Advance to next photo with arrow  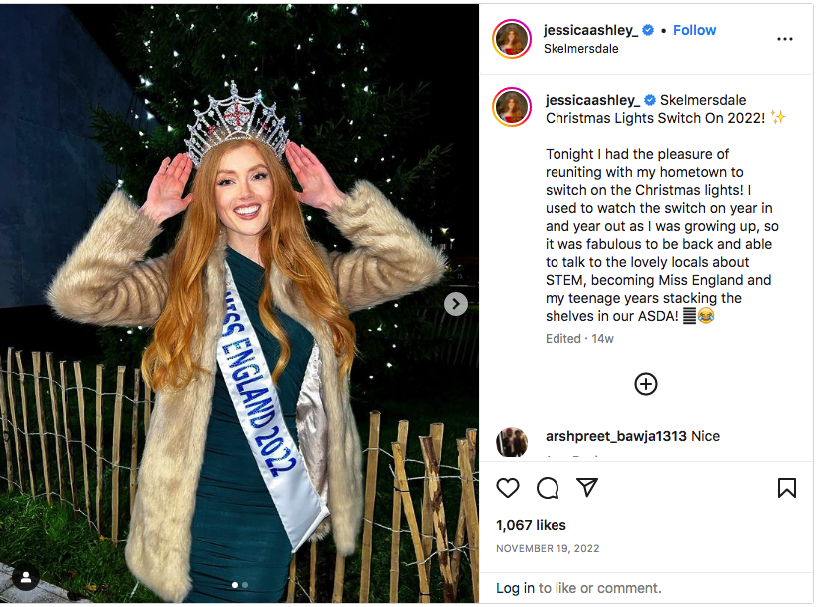pyautogui.click(x=456, y=304)
